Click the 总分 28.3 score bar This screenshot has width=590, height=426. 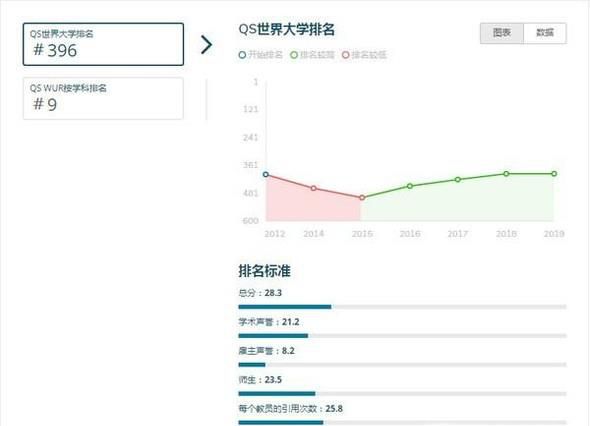(x=402, y=307)
